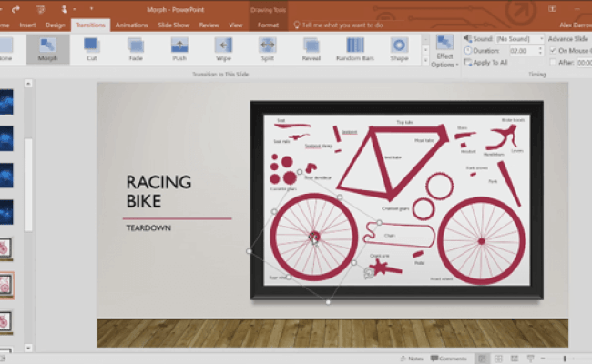592x364 pixels.
Task: Apply the Fade transition
Action: [136, 49]
